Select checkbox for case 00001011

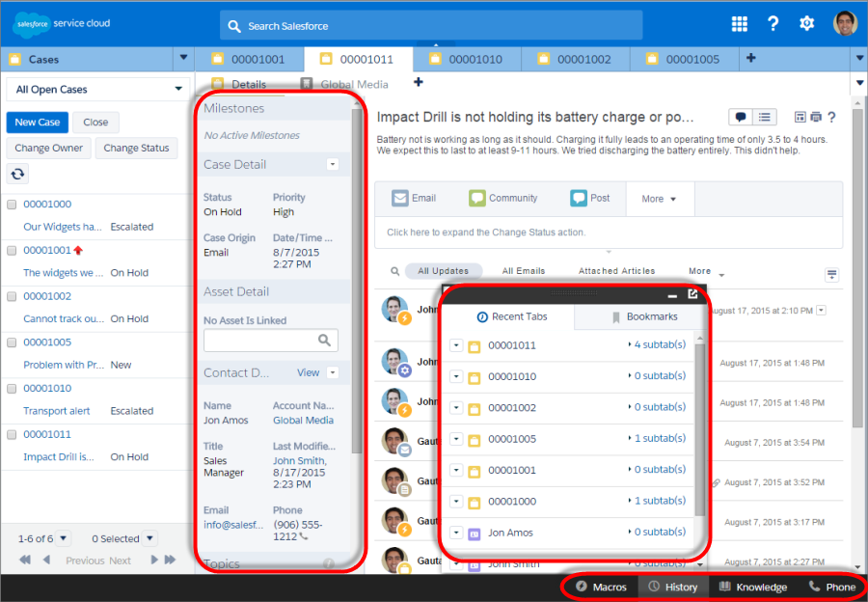click(12, 435)
